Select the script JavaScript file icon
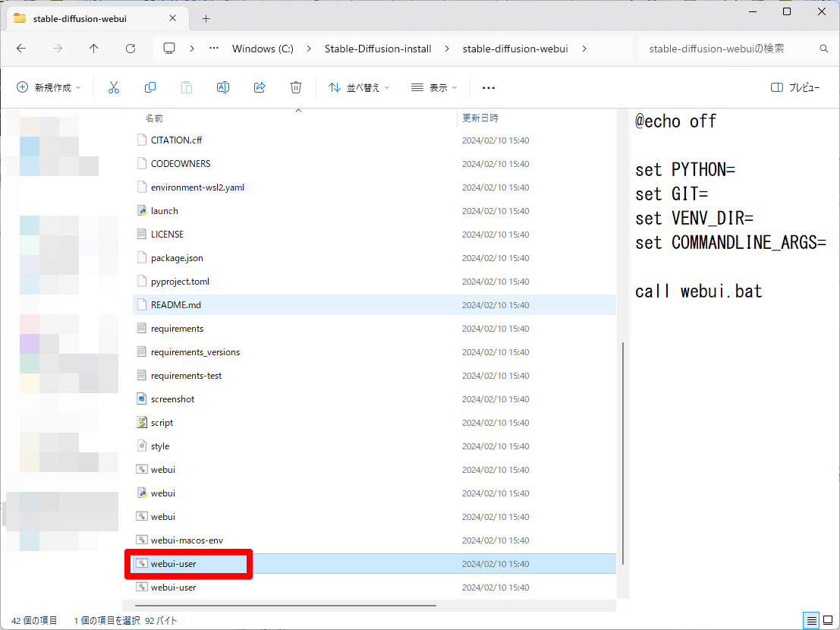The height and width of the screenshot is (630, 840). (141, 423)
